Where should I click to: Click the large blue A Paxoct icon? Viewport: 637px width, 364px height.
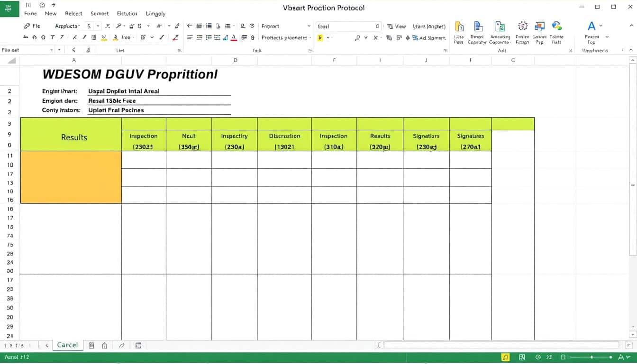[x=591, y=26]
